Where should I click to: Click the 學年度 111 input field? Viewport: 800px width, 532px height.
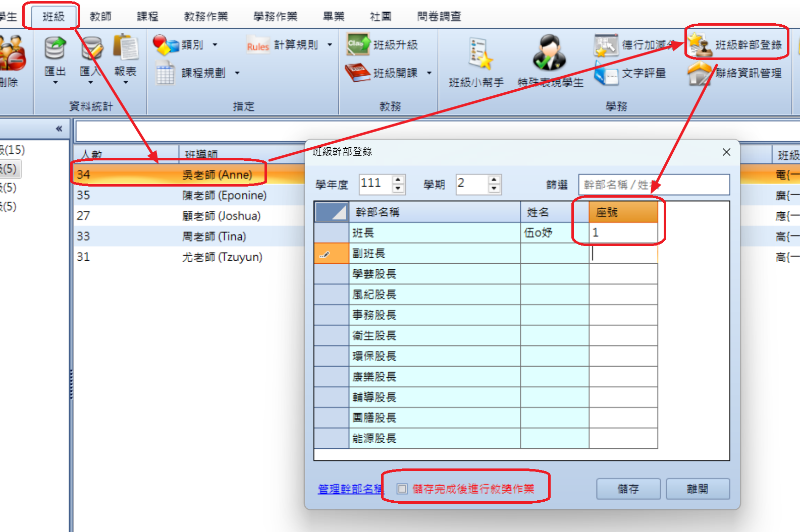pos(376,184)
